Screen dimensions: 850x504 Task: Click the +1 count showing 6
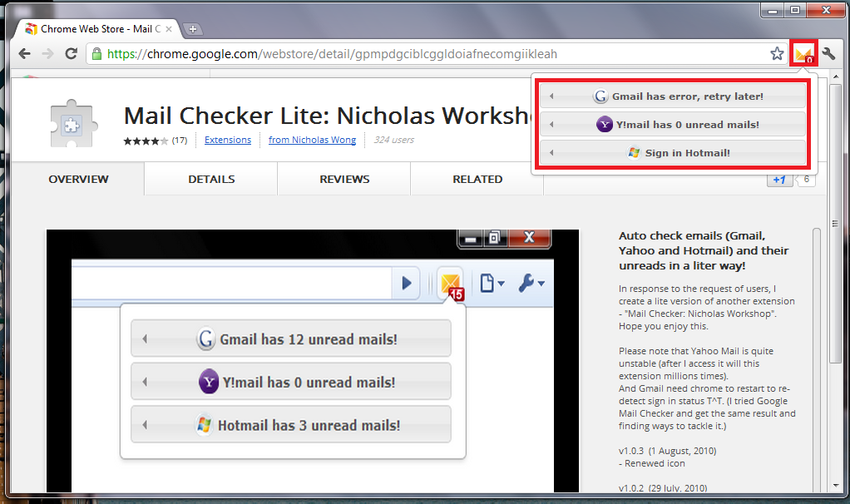pyautogui.click(x=807, y=180)
